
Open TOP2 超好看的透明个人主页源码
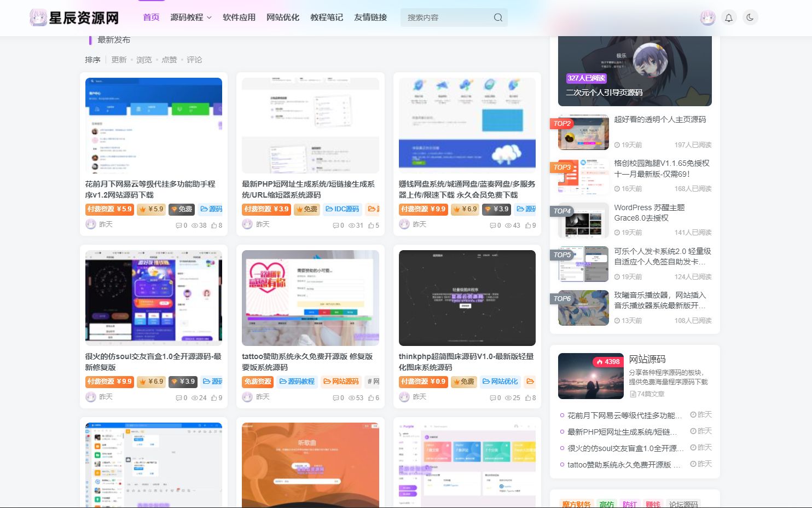(660, 119)
